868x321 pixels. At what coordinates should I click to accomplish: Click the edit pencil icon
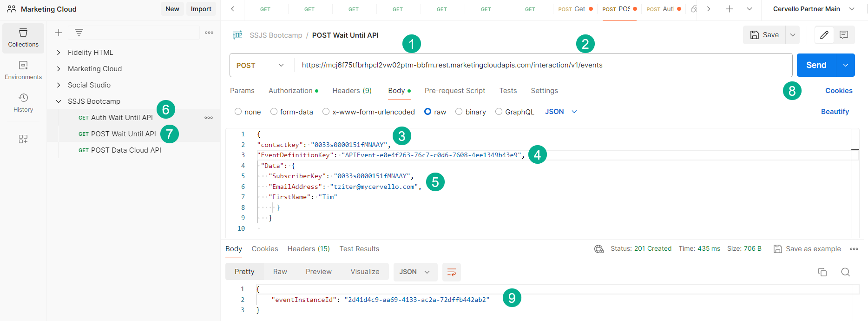824,35
